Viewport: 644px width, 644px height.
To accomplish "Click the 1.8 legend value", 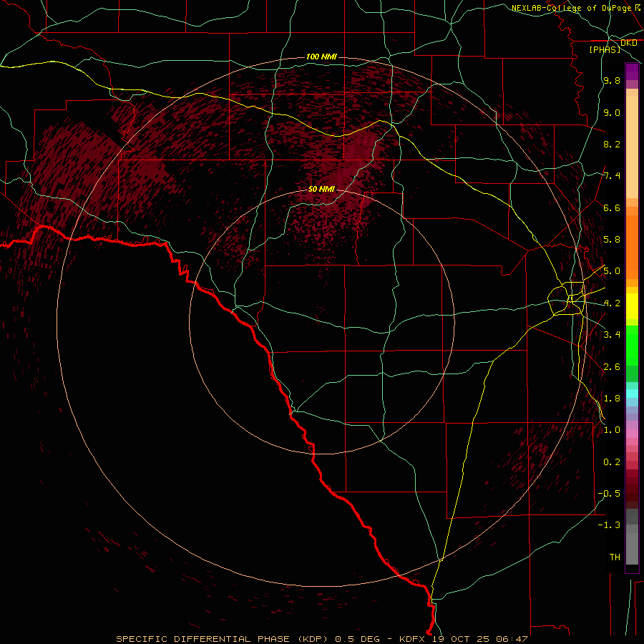I will [x=612, y=399].
